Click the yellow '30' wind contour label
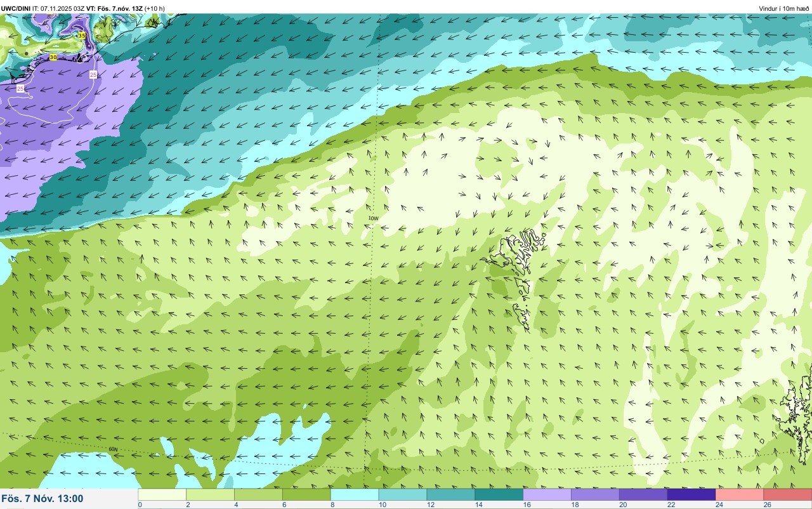 pyautogui.click(x=53, y=57)
